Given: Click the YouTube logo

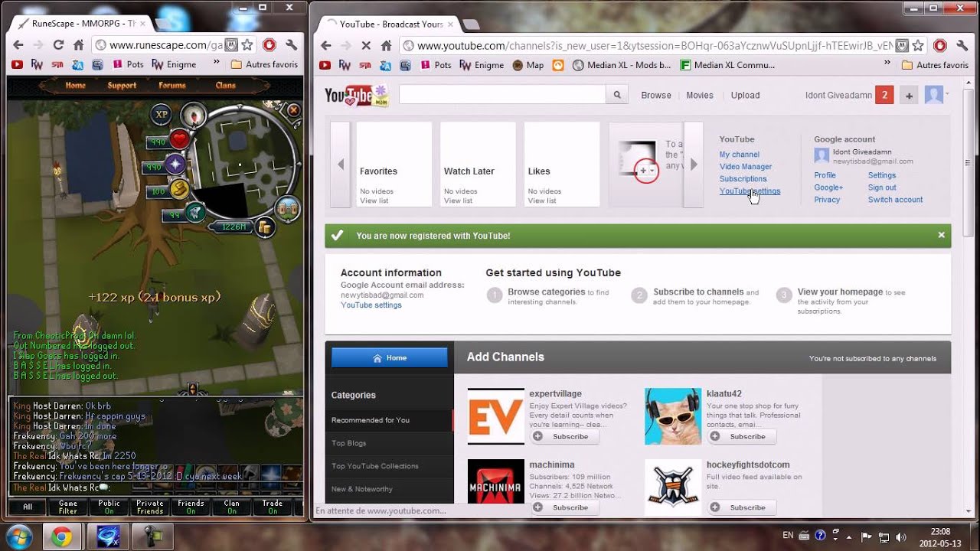Looking at the screenshot, I should click(x=356, y=95).
